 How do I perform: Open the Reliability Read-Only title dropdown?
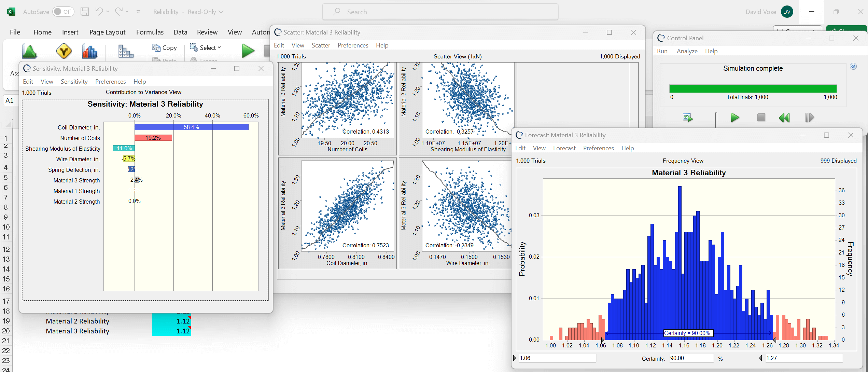(x=188, y=12)
